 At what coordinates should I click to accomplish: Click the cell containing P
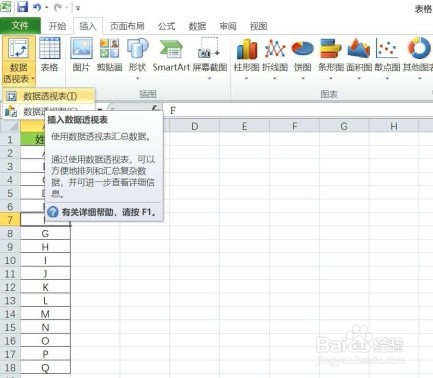point(45,354)
